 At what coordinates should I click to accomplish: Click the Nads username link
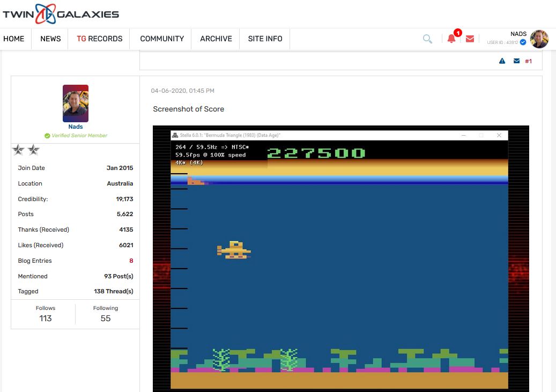[x=76, y=127]
